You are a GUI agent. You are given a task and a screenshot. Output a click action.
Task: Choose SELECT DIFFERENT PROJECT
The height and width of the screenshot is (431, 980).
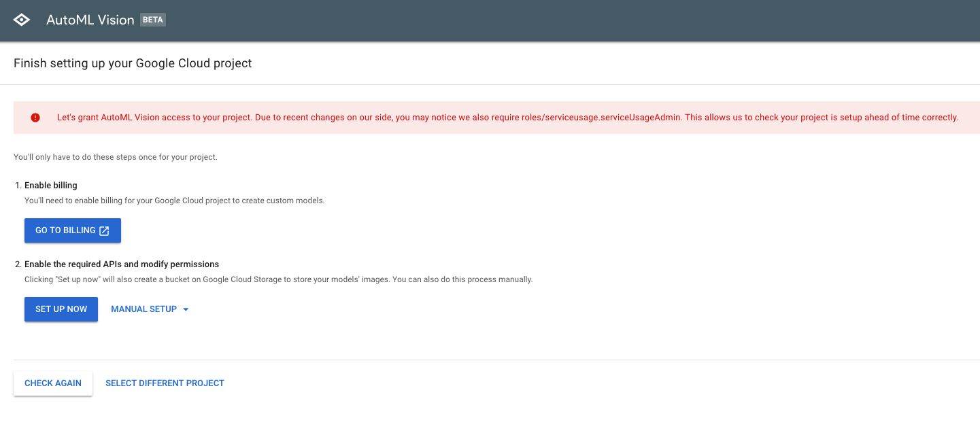coord(165,383)
